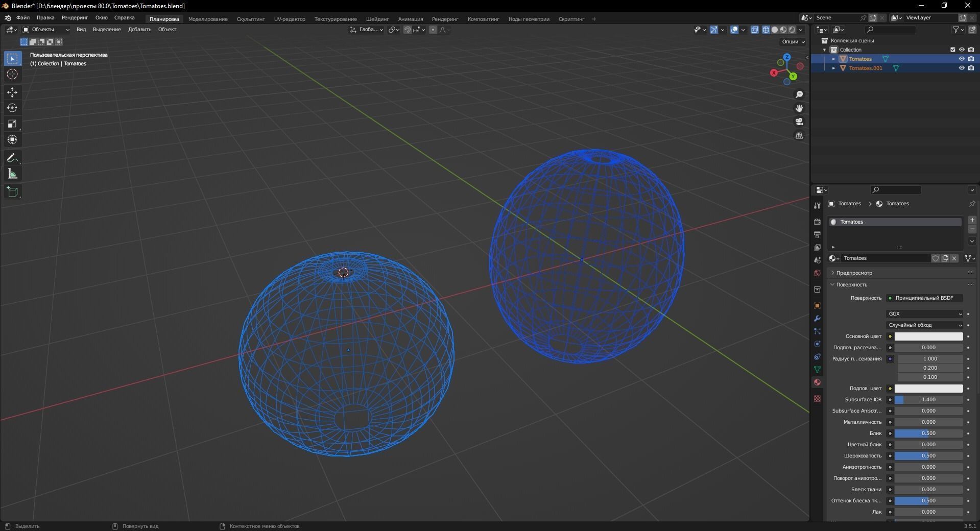The height and width of the screenshot is (531, 980).
Task: Click the Шероховатость slider
Action: (928, 456)
